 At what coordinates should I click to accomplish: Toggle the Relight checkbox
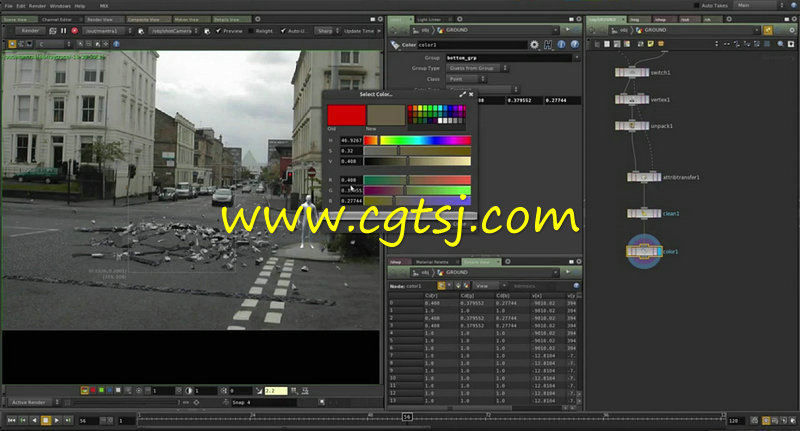251,31
